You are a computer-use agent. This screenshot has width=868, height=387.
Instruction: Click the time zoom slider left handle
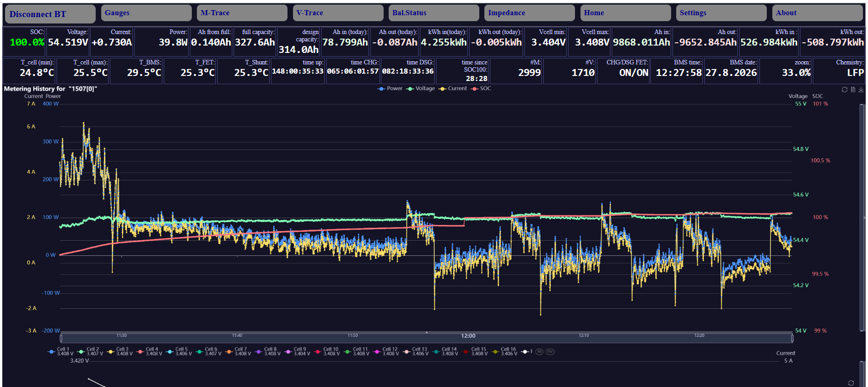point(61,338)
